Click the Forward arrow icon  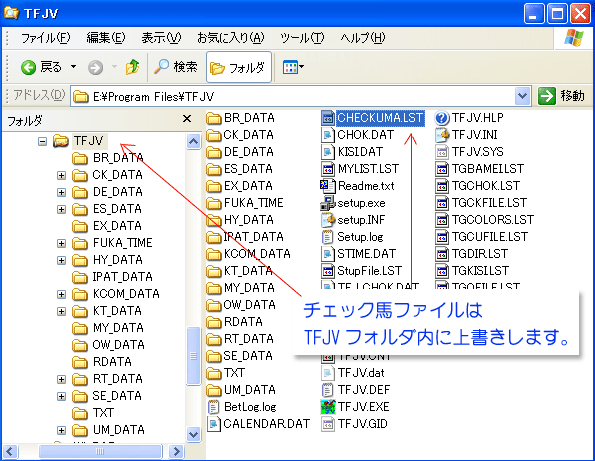[x=95, y=68]
